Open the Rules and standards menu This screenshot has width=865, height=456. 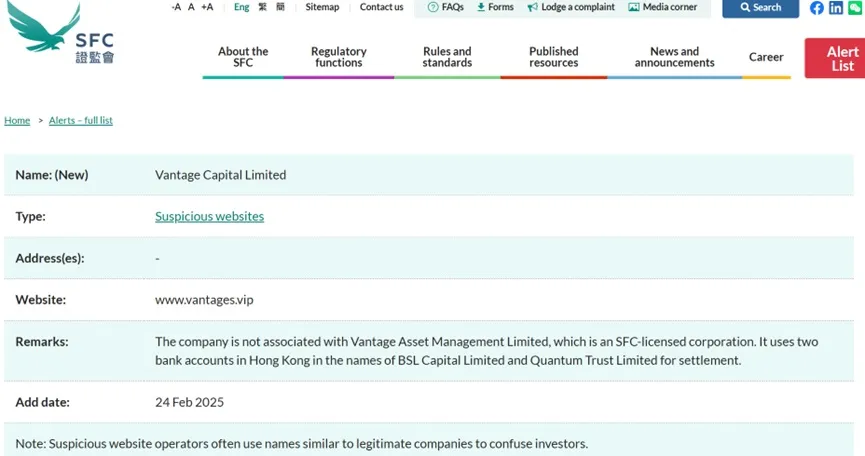click(447, 57)
